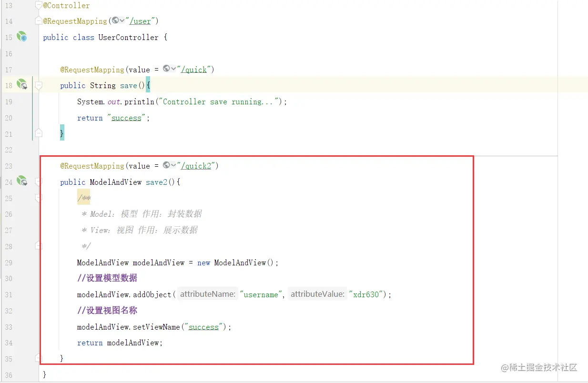Click the "Controller save running..." string
This screenshot has width=588, height=383.
tap(219, 101)
